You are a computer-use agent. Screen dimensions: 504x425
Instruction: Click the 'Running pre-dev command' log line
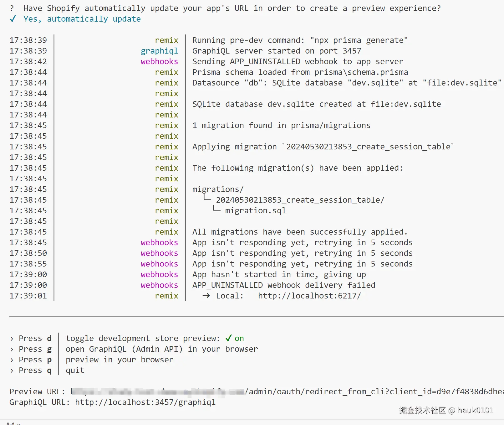[300, 40]
